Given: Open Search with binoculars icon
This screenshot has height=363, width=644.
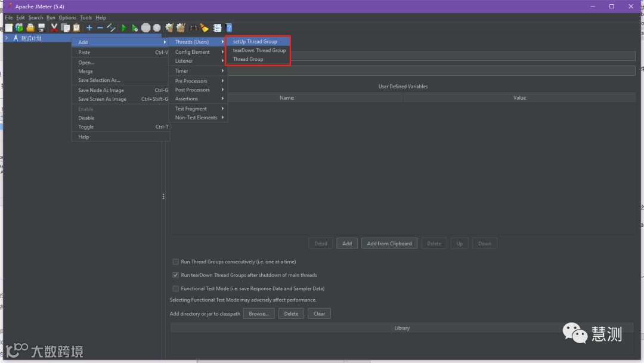Looking at the screenshot, I should (193, 28).
